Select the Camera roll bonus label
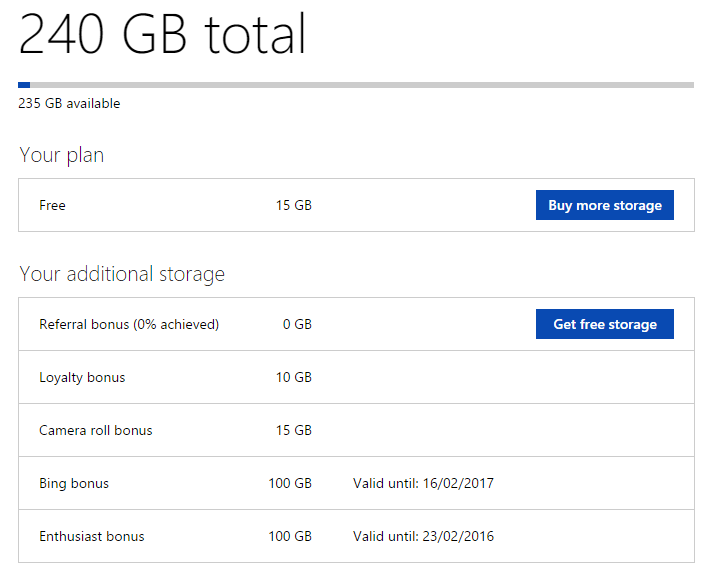This screenshot has height=577, width=709. [x=96, y=431]
